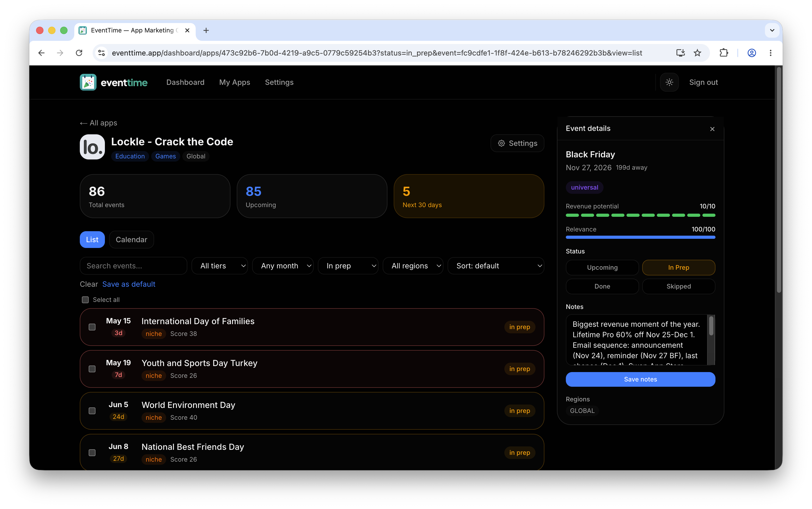
Task: Set status to In Prep
Action: click(679, 267)
